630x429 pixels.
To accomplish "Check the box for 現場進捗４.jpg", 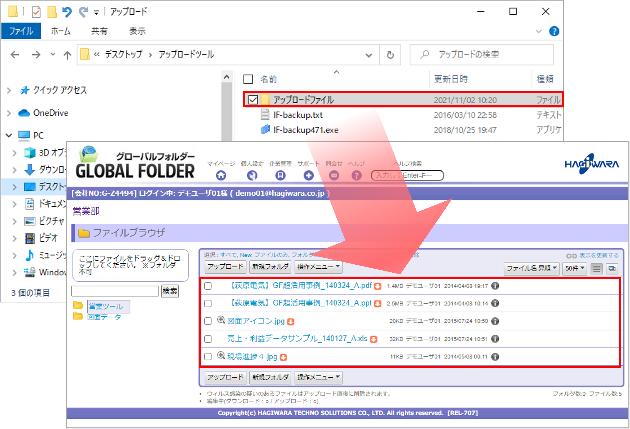I will pyautogui.click(x=208, y=356).
